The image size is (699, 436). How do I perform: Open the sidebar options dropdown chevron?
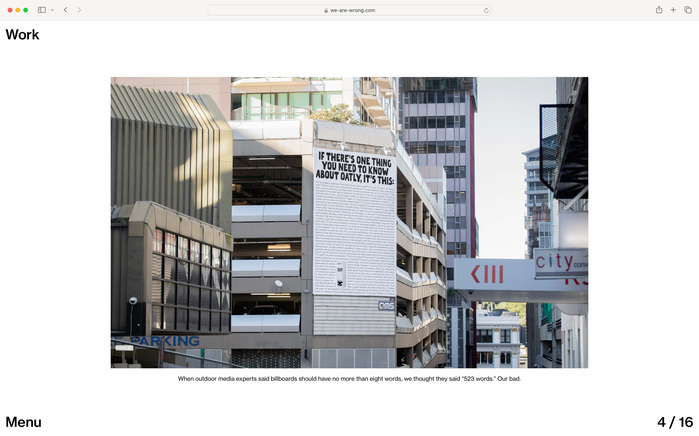(x=52, y=10)
